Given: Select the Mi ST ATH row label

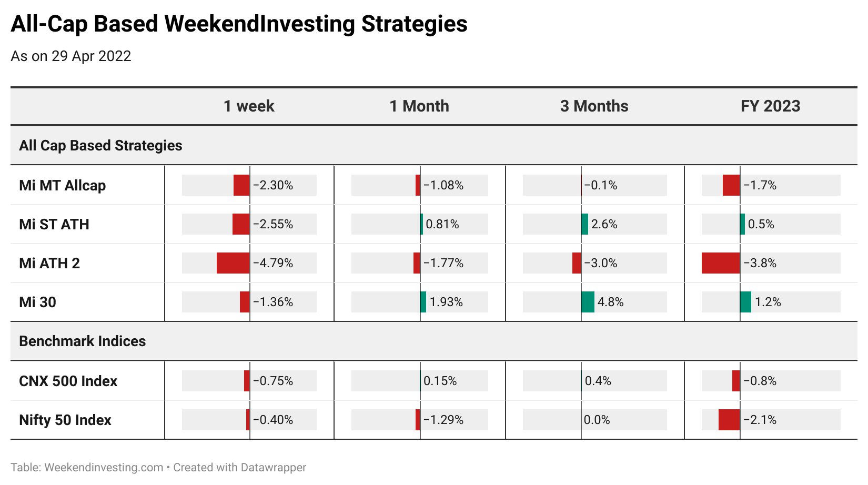Looking at the screenshot, I should click(x=54, y=225).
